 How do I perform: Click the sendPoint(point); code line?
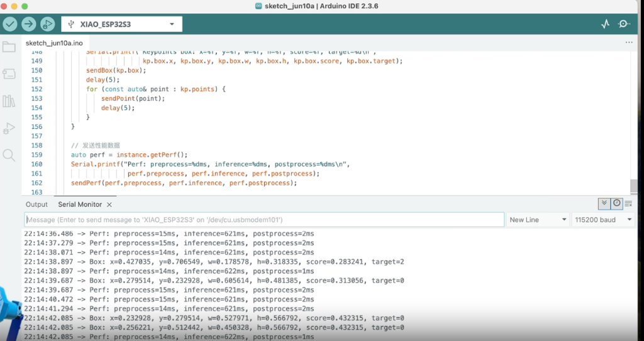[133, 99]
